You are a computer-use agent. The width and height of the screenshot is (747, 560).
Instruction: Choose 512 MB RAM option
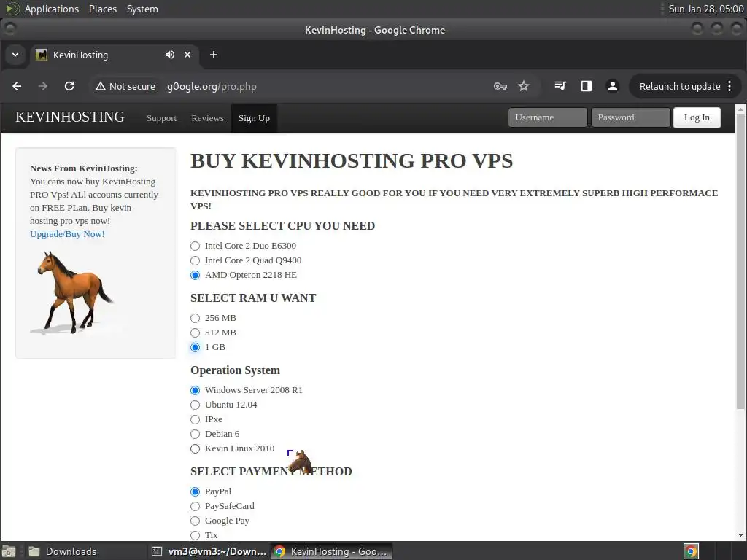[195, 332]
